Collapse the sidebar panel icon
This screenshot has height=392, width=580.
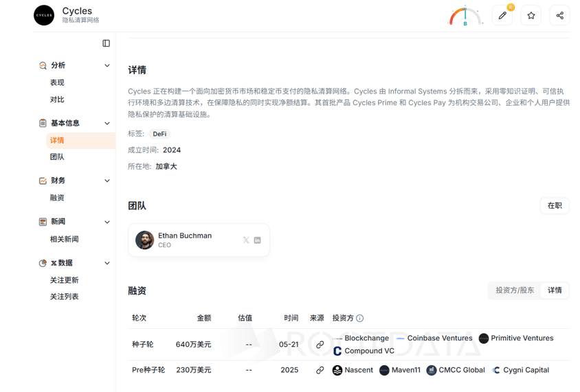click(x=106, y=43)
